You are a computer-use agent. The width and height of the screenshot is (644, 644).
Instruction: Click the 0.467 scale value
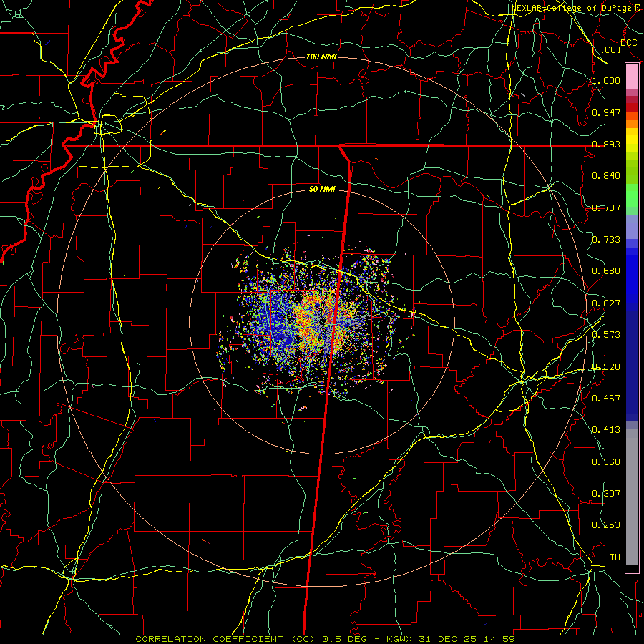point(606,399)
